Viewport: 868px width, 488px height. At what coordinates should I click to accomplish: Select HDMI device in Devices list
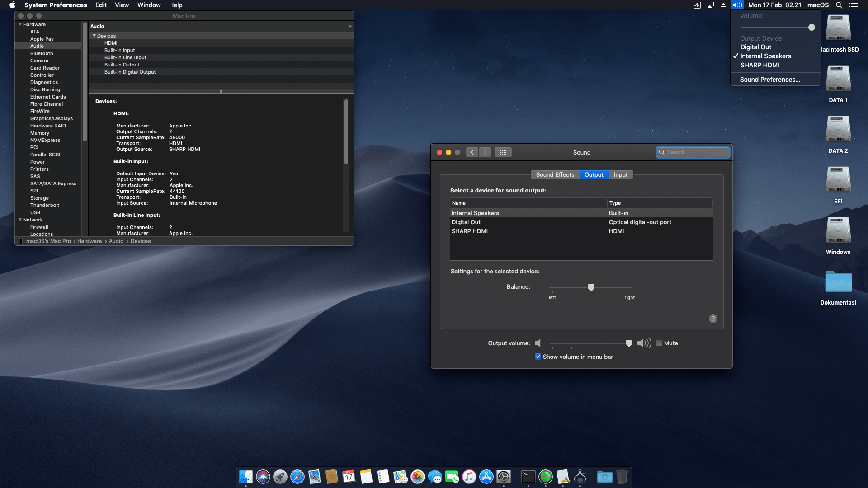[x=221, y=43]
